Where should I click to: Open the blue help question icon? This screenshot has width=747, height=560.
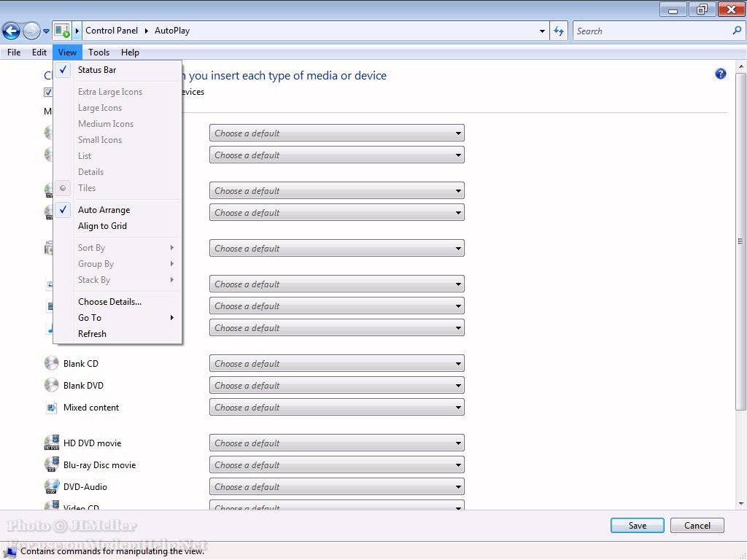[x=720, y=74]
